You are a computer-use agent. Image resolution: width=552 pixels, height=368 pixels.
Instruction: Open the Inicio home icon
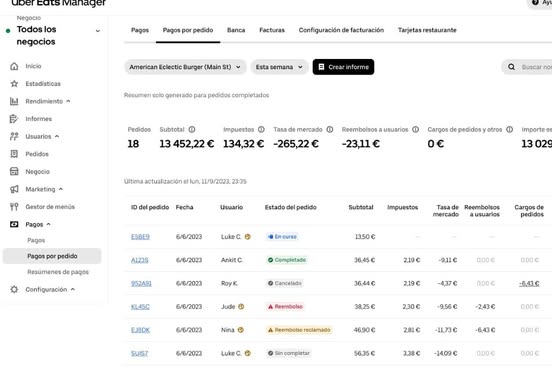14,66
